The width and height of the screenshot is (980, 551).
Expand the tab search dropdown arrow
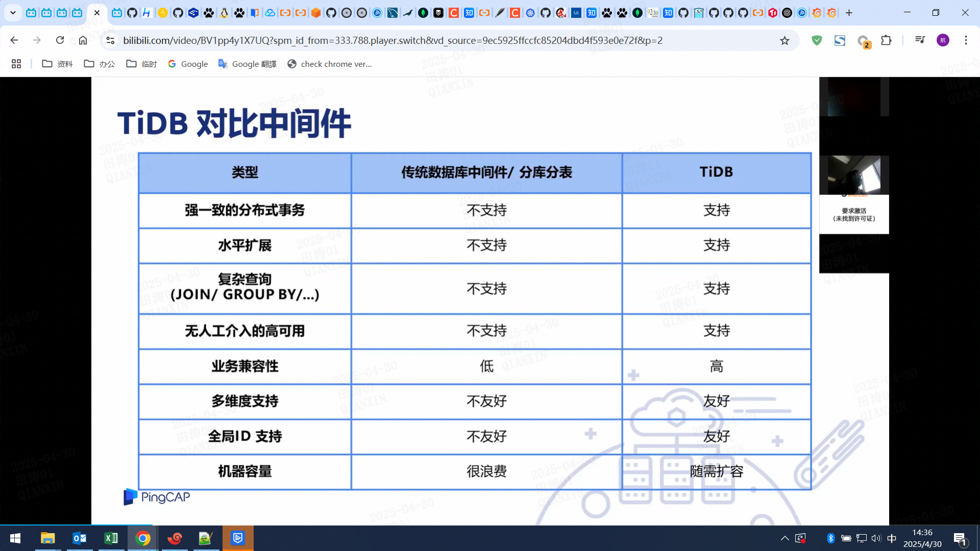[x=13, y=13]
